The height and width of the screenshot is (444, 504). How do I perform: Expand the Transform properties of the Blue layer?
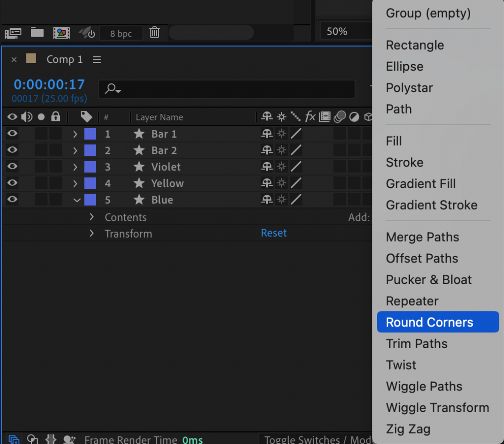(92, 233)
